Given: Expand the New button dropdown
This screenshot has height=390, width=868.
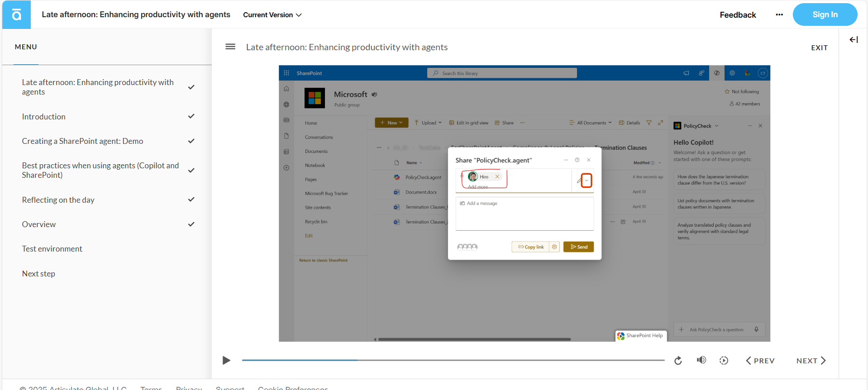Looking at the screenshot, I should (401, 123).
